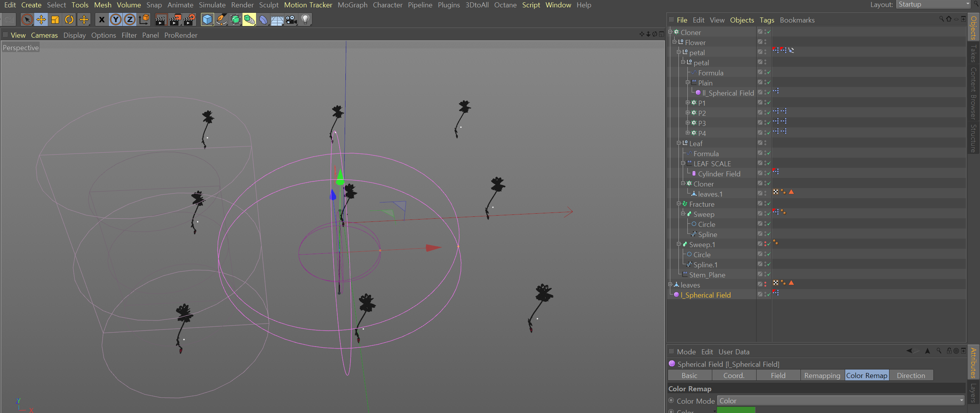Image resolution: width=980 pixels, height=413 pixels.
Task: Open the Takes side tab
Action: pyautogui.click(x=973, y=54)
